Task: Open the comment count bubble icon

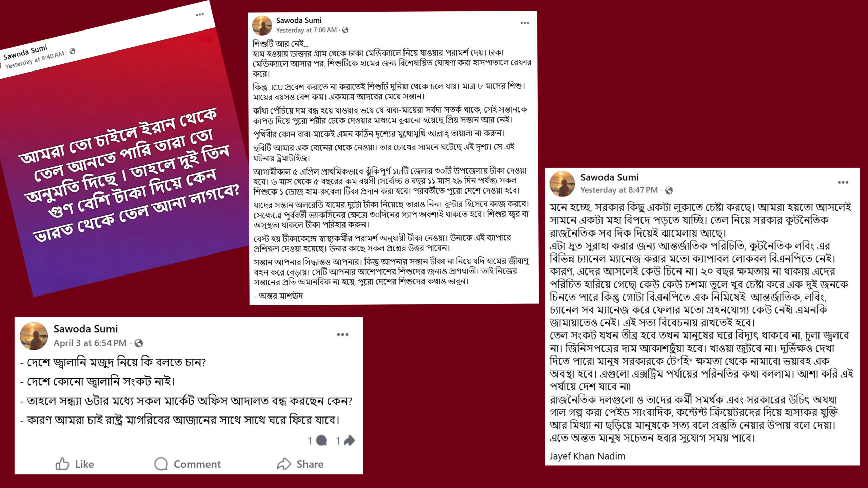Action: (x=321, y=441)
